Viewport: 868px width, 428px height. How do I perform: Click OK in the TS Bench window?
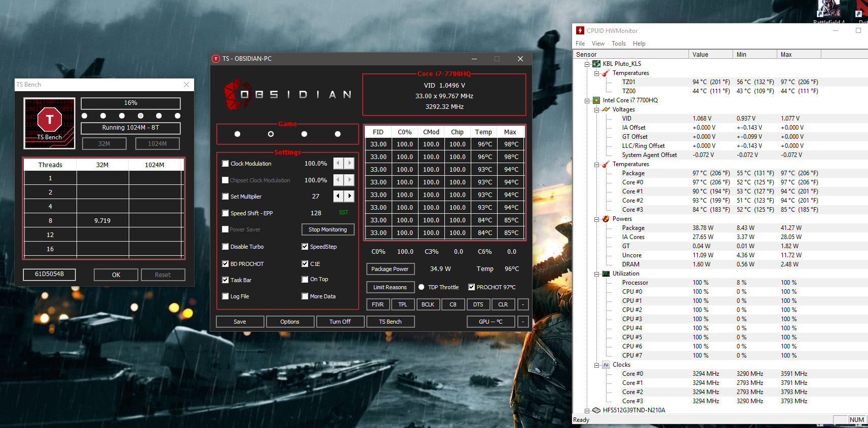click(116, 275)
